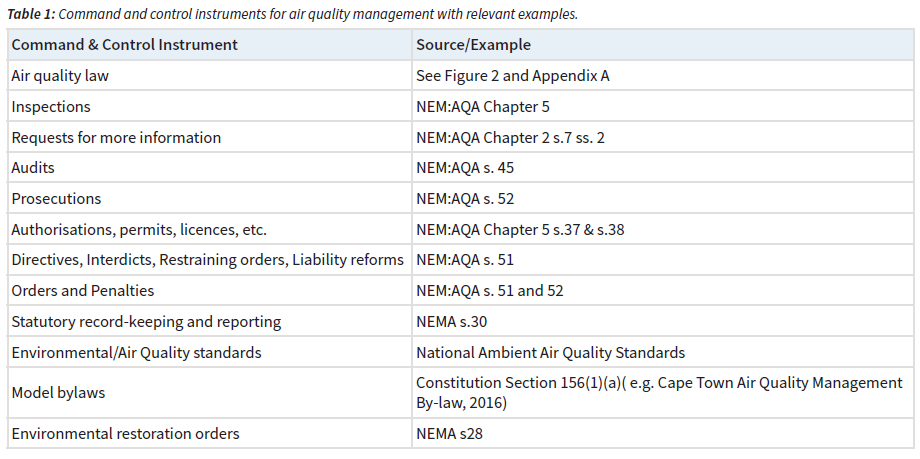
Task: Click the NEMA s.30 cell
Action: 451,322
